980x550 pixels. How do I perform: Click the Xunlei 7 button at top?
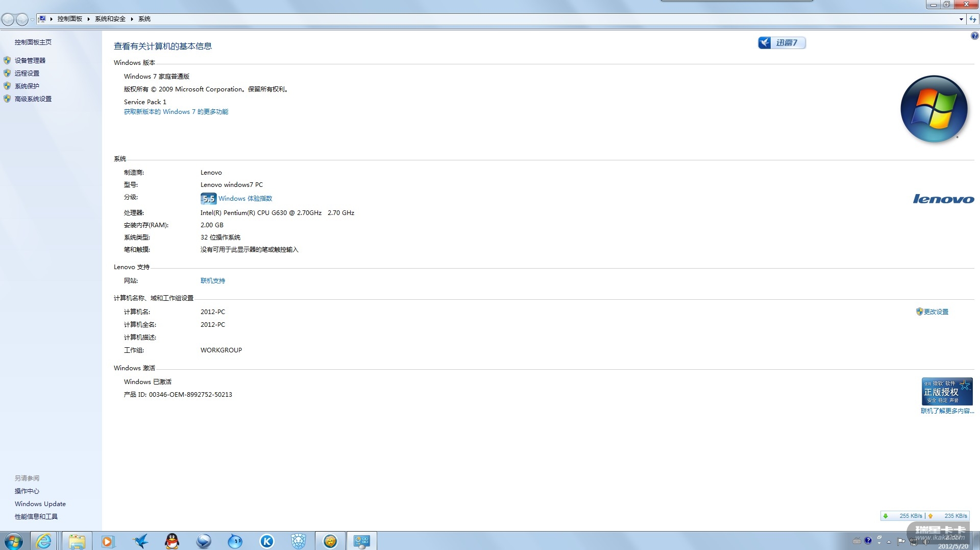[x=782, y=43]
